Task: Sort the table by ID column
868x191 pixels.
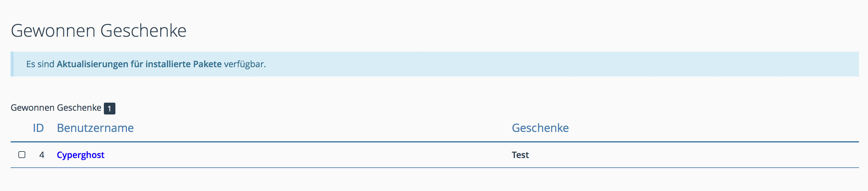Action: [x=38, y=128]
